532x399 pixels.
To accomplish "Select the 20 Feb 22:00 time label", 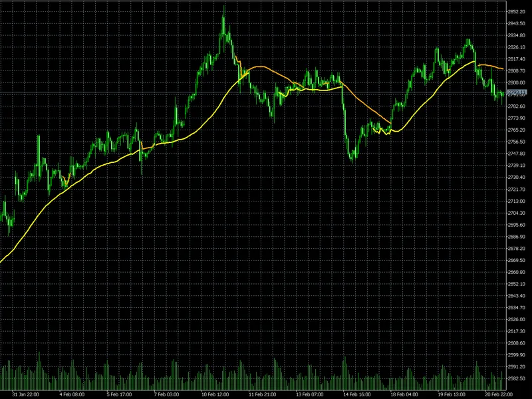I will 499,394.
